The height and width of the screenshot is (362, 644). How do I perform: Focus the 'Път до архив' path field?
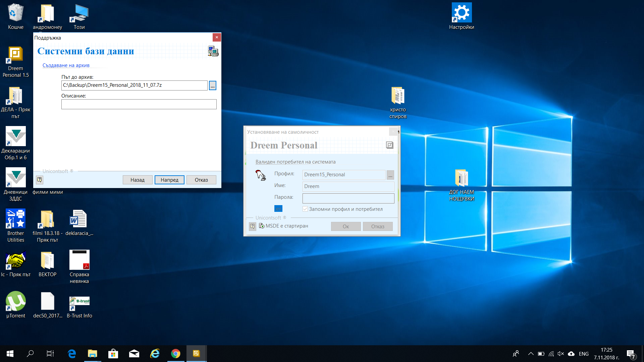135,85
